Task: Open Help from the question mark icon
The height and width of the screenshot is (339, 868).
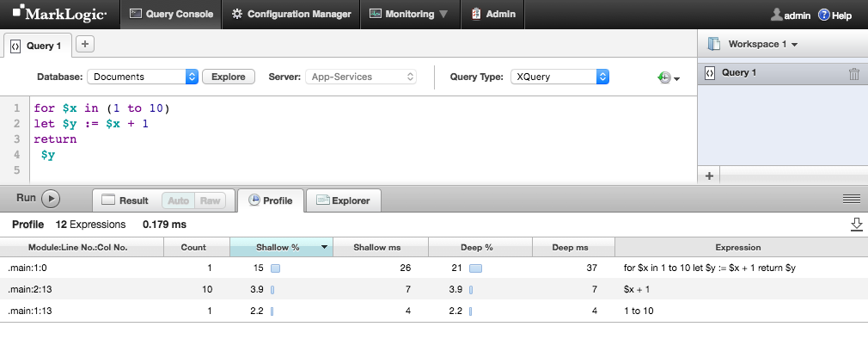Action: [823, 15]
